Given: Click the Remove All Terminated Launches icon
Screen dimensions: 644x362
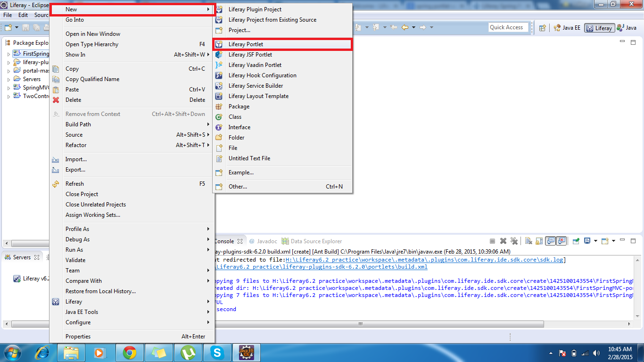Looking at the screenshot, I should pos(514,241).
